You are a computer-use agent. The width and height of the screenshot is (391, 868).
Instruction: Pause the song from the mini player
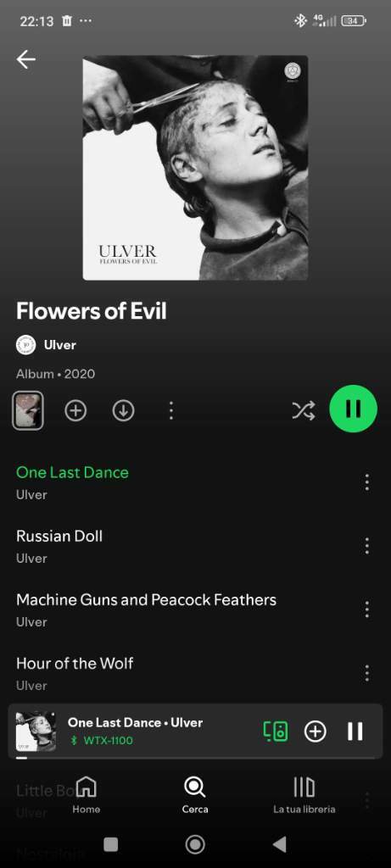pos(355,732)
